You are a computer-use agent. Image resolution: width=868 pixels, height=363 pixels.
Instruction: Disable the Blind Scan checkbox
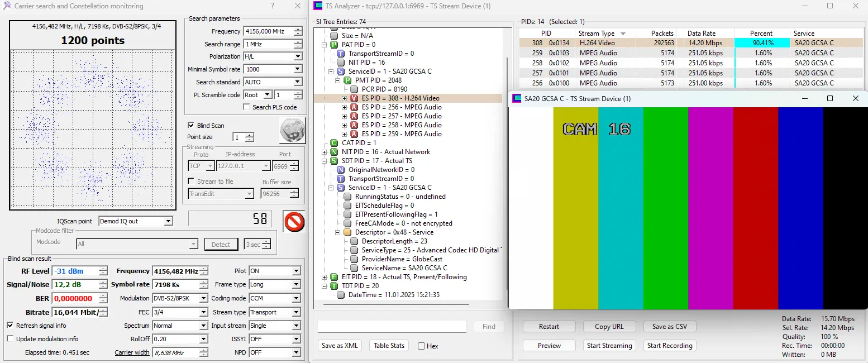192,126
